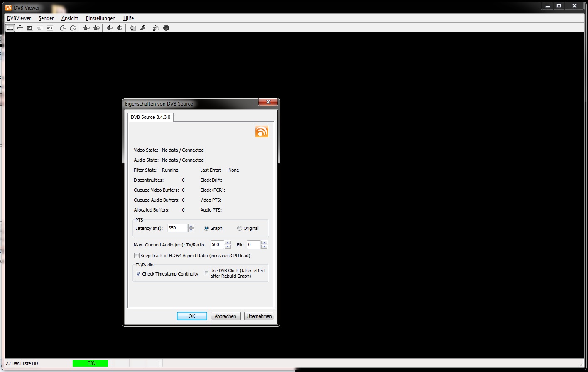Screen dimensions: 588x372
Task: Click the Teletext toolbar icon
Action: (30, 28)
